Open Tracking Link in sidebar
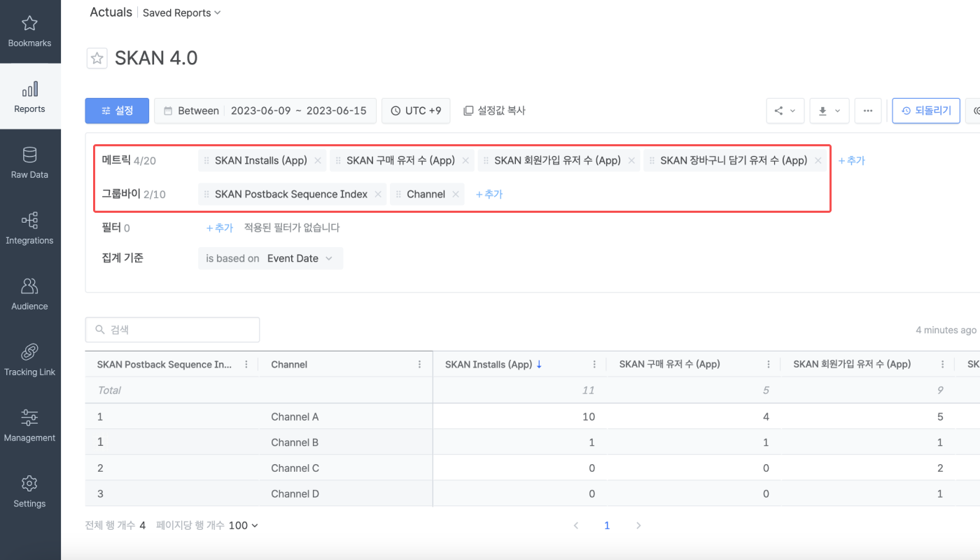Viewport: 980px width, 560px height. (x=29, y=360)
